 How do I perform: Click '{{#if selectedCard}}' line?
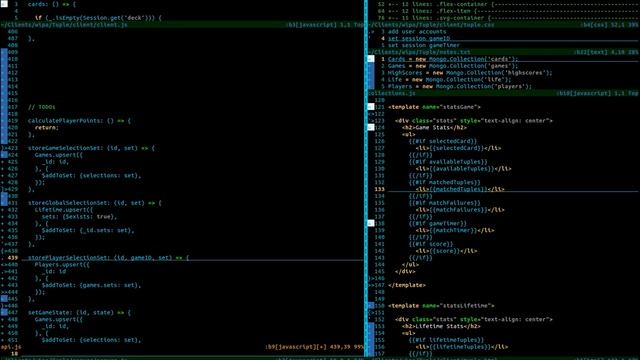[442, 141]
